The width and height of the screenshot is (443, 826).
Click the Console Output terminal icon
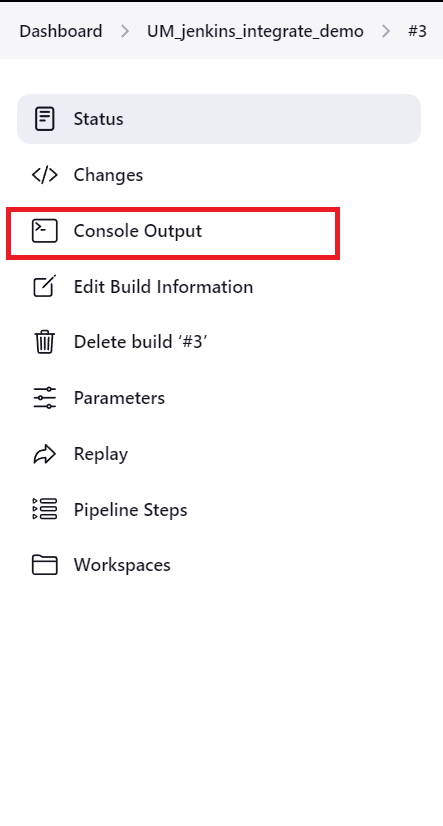[45, 231]
